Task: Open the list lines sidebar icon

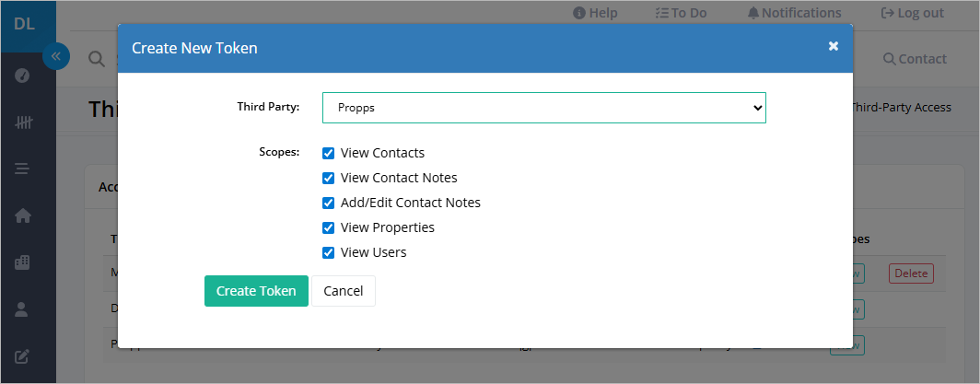Action: click(22, 169)
